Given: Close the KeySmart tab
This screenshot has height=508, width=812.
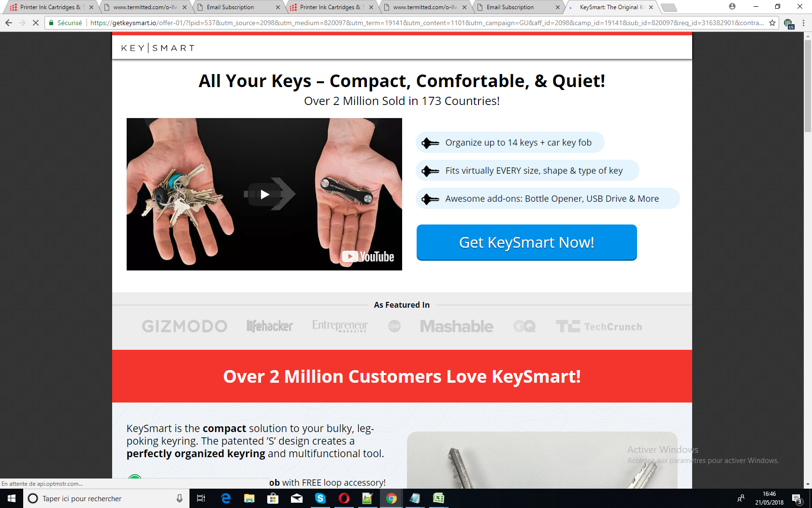Looking at the screenshot, I should pos(651,7).
